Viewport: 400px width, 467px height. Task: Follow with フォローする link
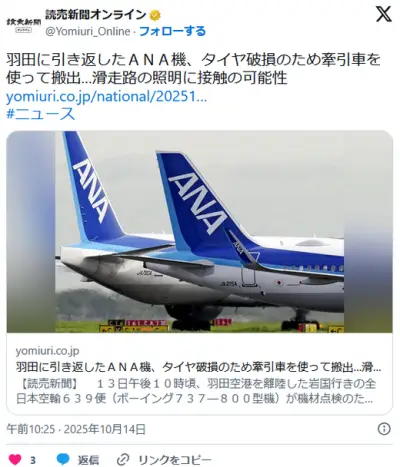click(x=172, y=31)
